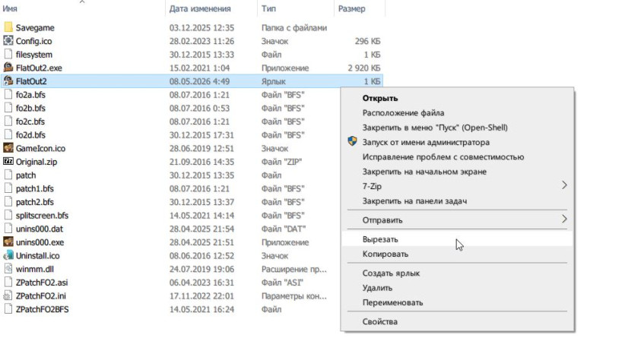Choose Копировать in the context menu
The image size is (644, 341).
[385, 254]
